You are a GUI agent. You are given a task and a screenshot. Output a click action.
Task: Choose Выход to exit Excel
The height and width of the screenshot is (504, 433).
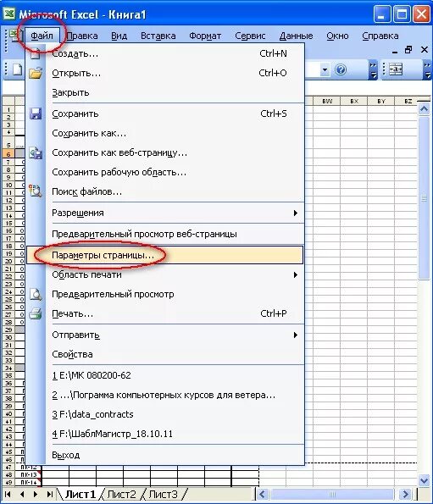(165, 455)
